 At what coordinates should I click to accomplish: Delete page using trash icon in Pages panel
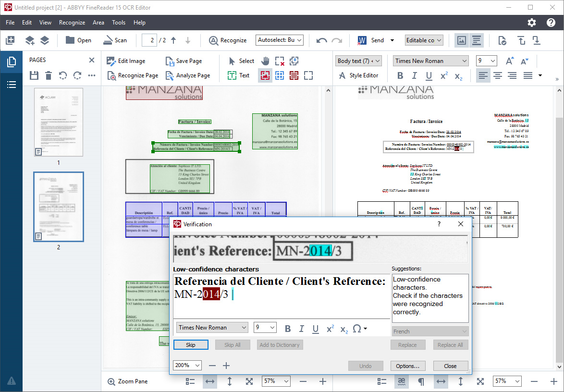49,75
